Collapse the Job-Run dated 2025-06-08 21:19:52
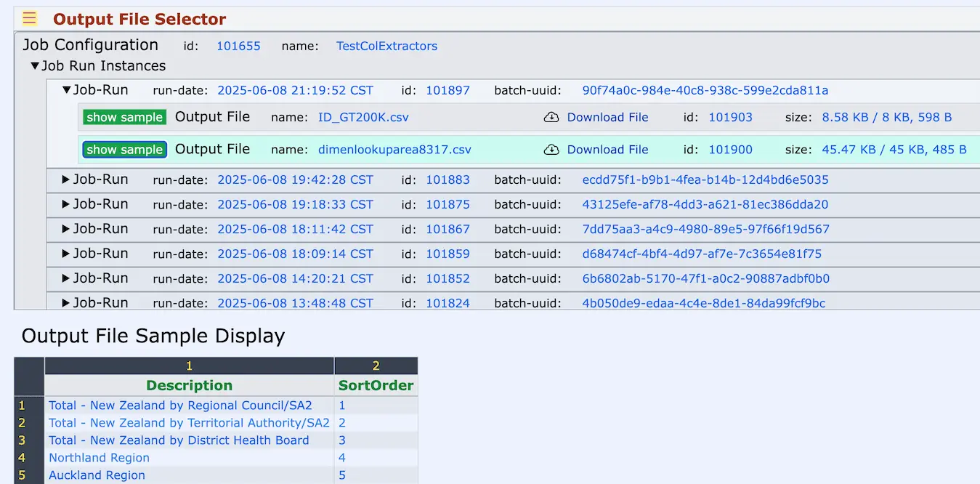 (x=67, y=90)
